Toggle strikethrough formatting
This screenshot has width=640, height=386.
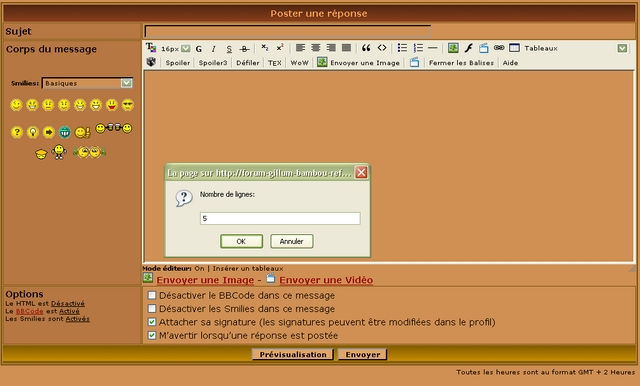[x=244, y=49]
